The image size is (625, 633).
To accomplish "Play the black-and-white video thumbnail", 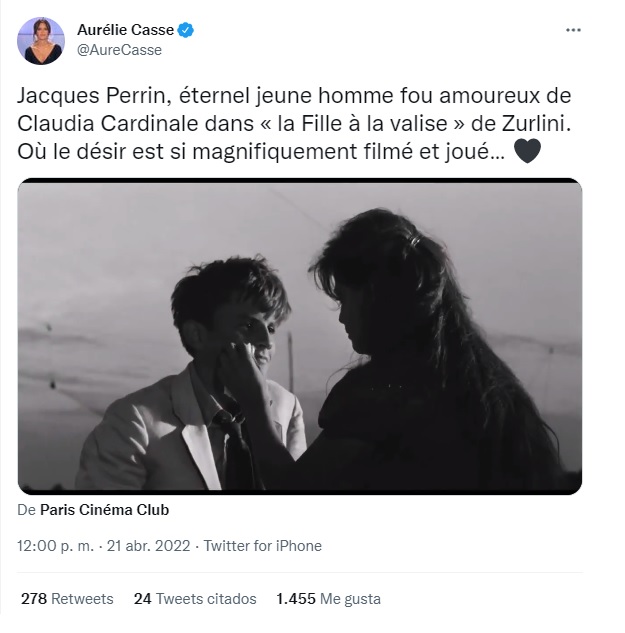I will point(300,336).
